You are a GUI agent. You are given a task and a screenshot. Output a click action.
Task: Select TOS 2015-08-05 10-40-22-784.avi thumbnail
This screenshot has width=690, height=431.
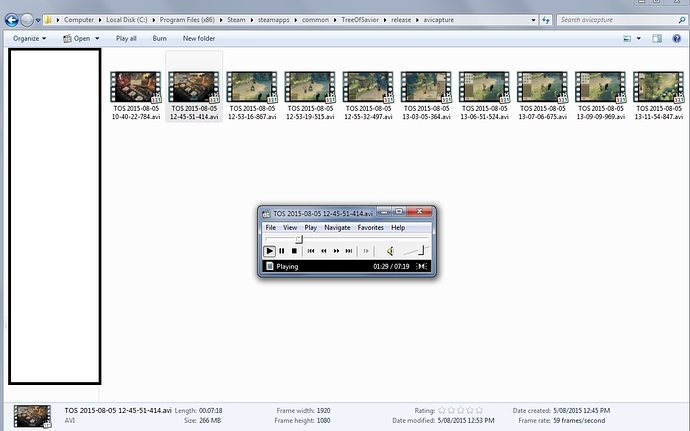[135, 89]
